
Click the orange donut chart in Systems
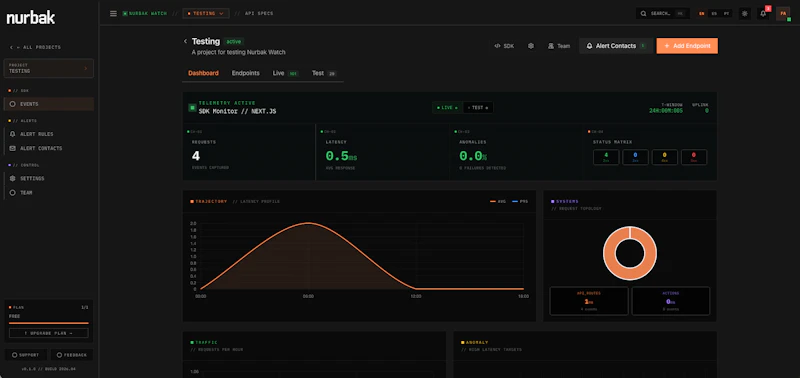630,253
